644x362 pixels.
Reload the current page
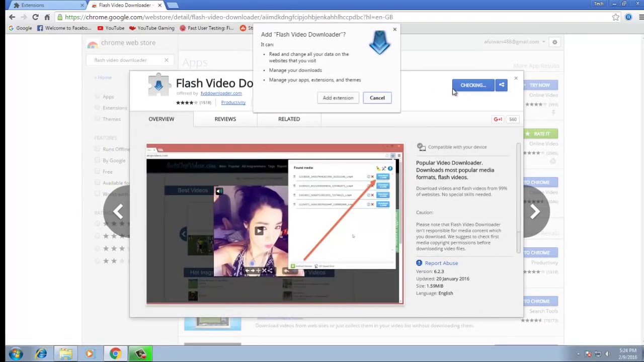[35, 17]
